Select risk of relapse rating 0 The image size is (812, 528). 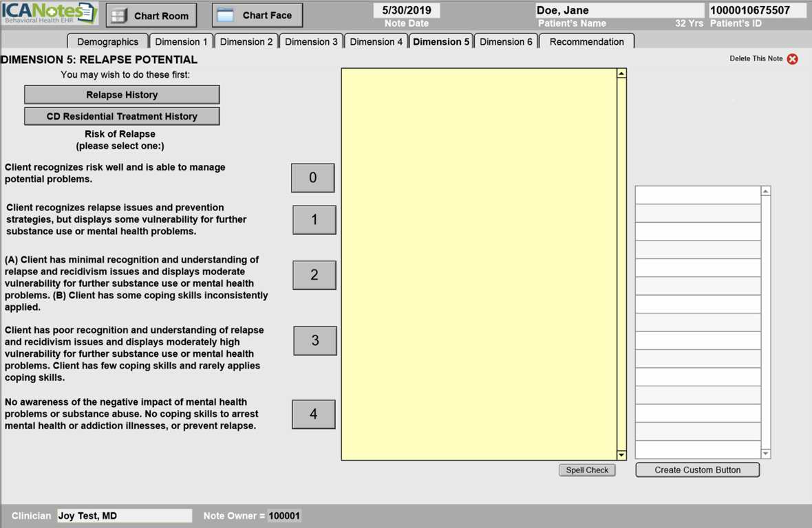[312, 178]
